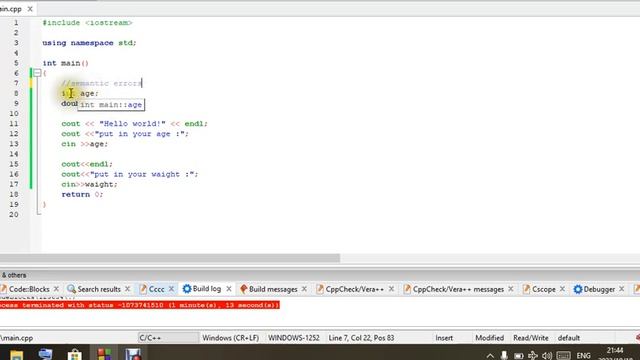The image size is (640, 360).
Task: Click the screen recorder taskbar icon
Action: (133, 354)
